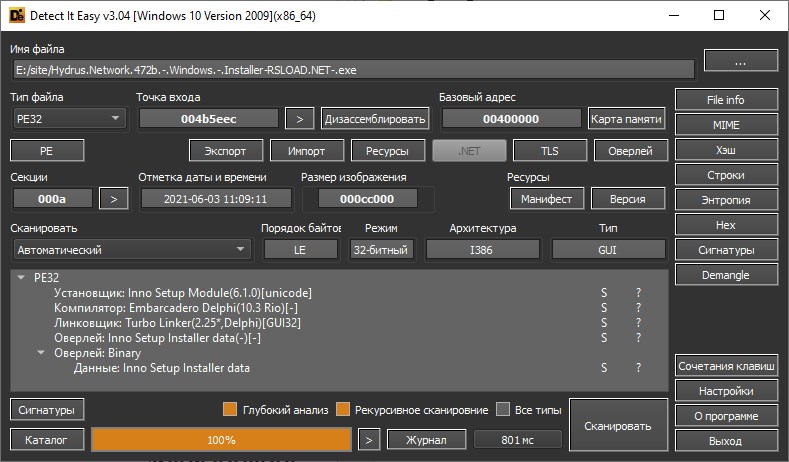Viewport: 789px width, 462px height.
Task: Click S link on Embarcadero Delphi row
Action: [x=604, y=308]
